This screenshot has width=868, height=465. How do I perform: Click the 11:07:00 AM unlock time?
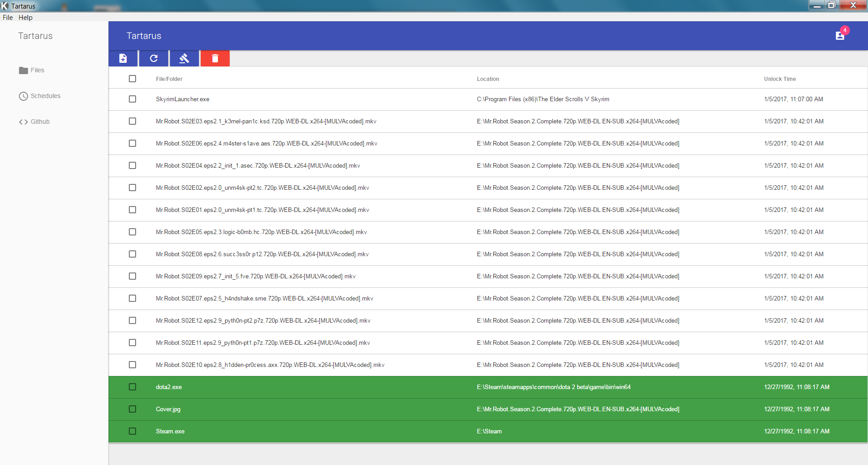(793, 99)
